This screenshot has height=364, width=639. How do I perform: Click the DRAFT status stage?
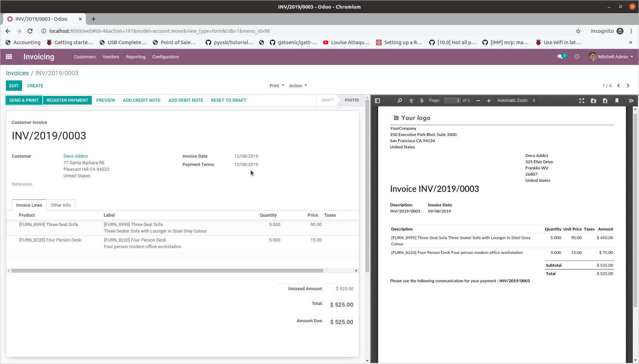(327, 100)
